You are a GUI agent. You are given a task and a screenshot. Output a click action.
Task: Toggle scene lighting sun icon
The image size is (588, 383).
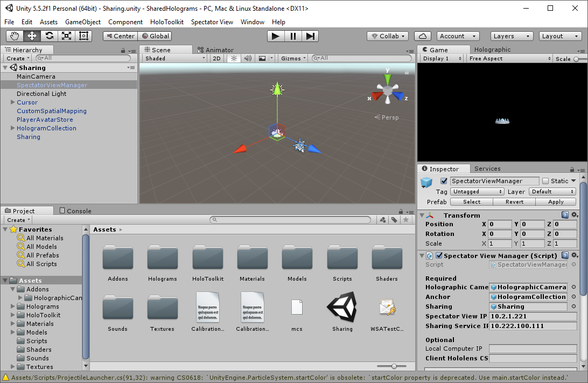(234, 59)
